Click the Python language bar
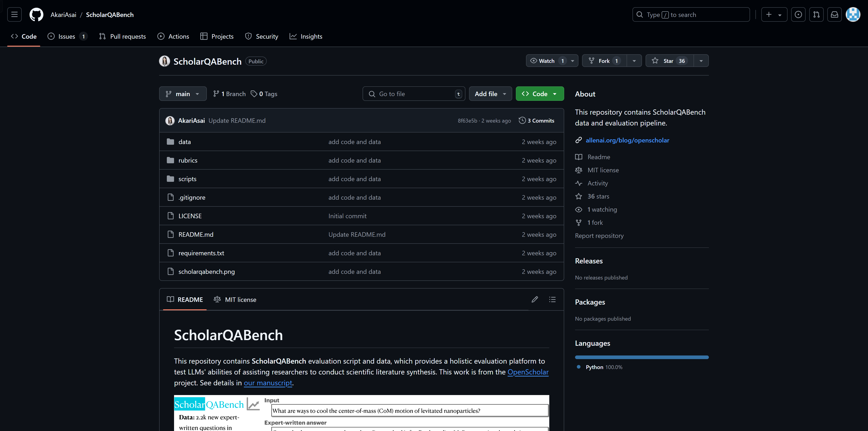 pos(642,357)
